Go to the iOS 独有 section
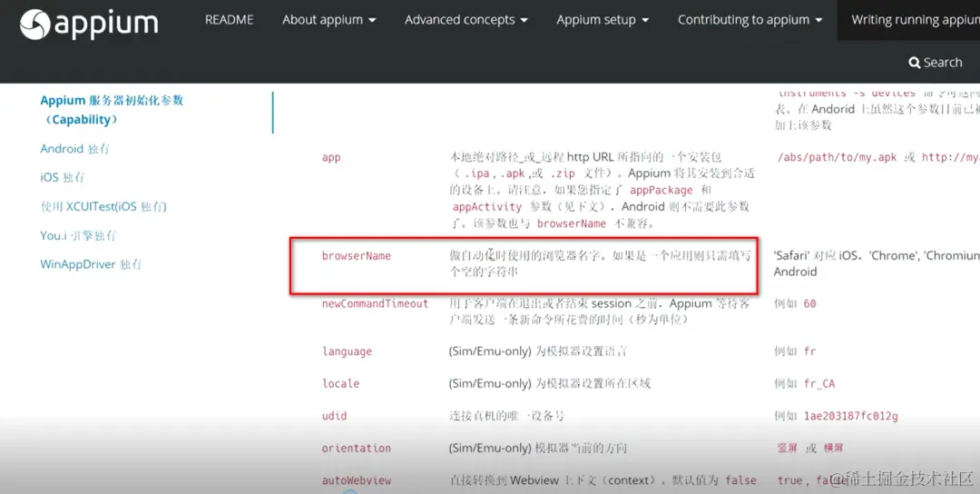The height and width of the screenshot is (494, 980). coord(63,178)
